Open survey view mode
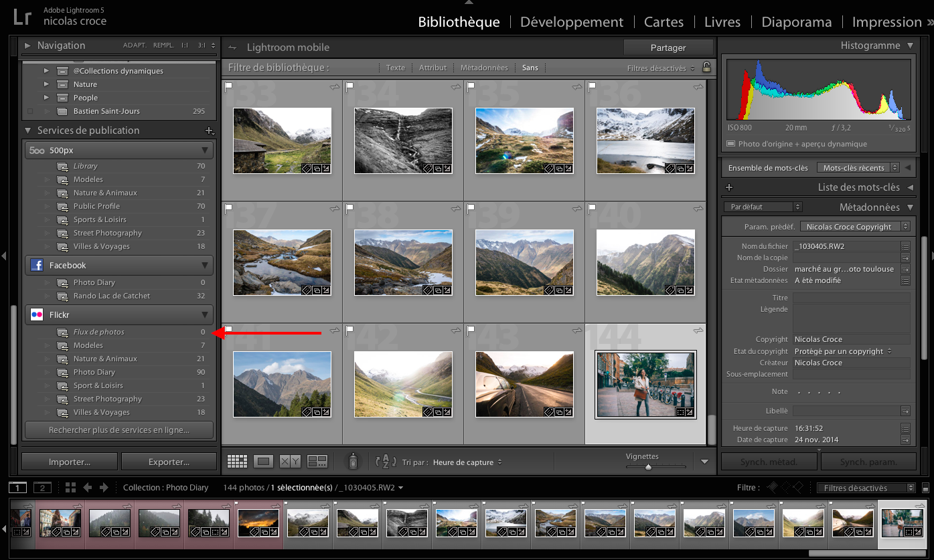Image resolution: width=934 pixels, height=560 pixels. (x=317, y=461)
